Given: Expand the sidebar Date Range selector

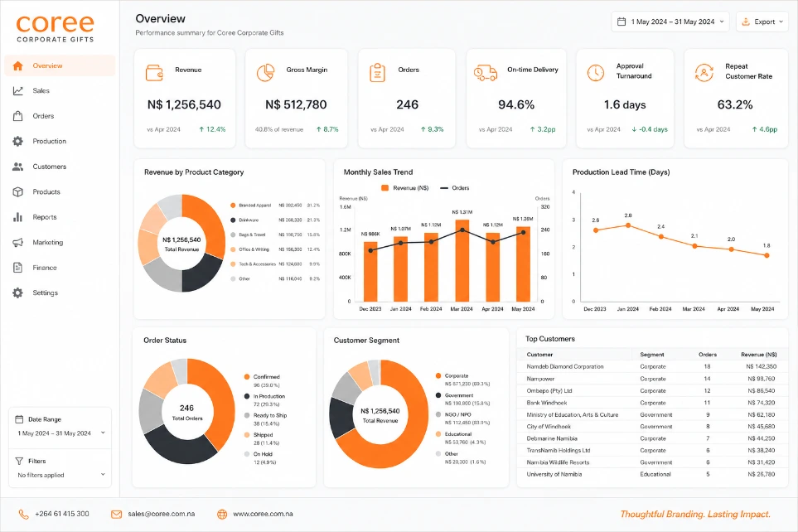Looking at the screenshot, I should (x=60, y=433).
